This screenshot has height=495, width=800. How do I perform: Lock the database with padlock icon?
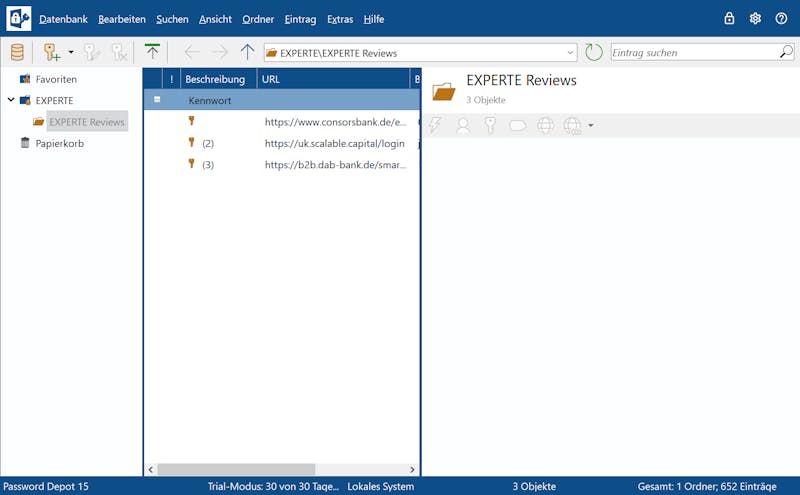729,18
